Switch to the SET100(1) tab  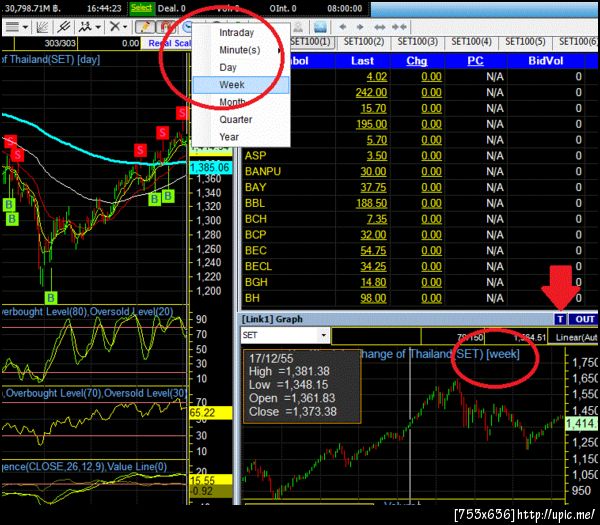(311, 42)
